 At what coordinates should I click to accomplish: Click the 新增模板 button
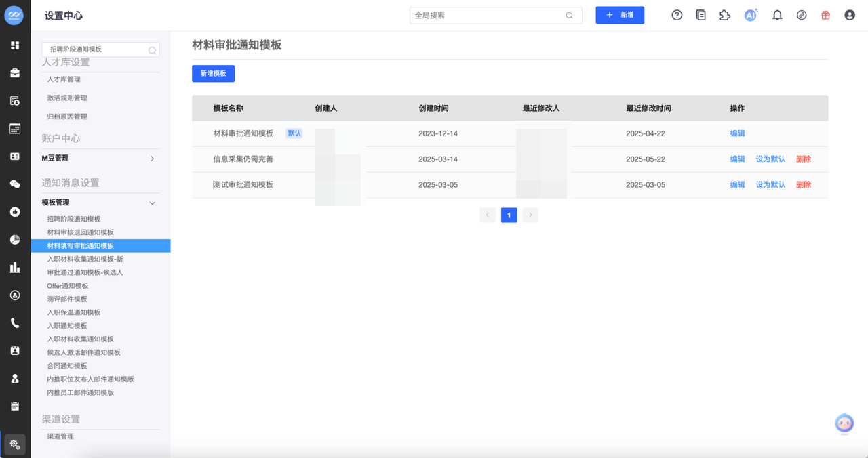(213, 73)
